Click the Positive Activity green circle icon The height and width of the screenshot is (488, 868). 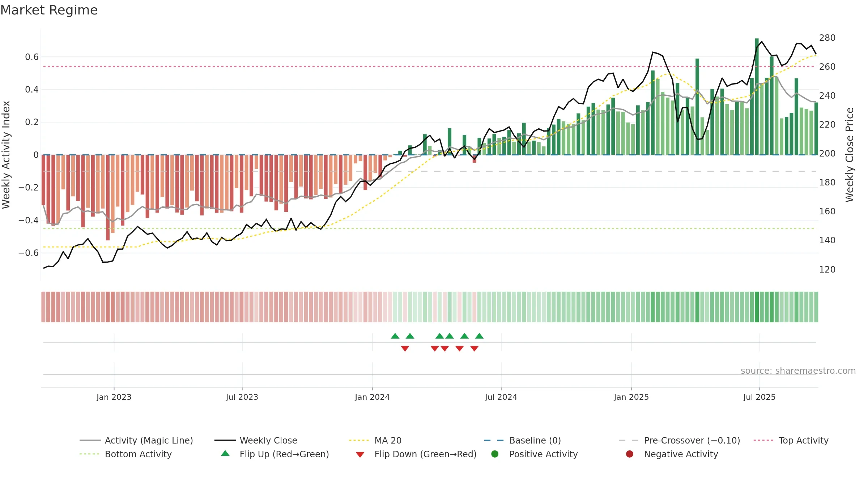pos(495,454)
